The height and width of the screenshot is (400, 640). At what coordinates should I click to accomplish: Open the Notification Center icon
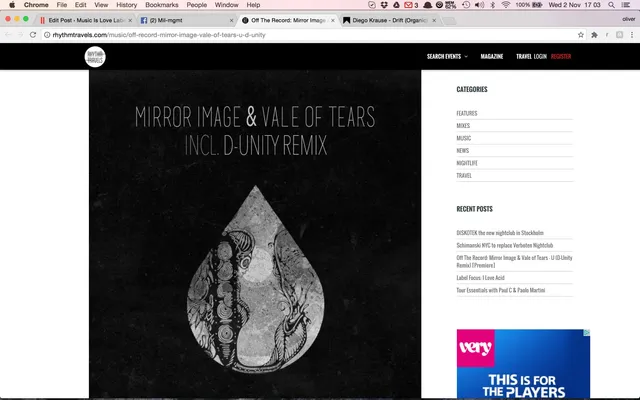click(625, 5)
